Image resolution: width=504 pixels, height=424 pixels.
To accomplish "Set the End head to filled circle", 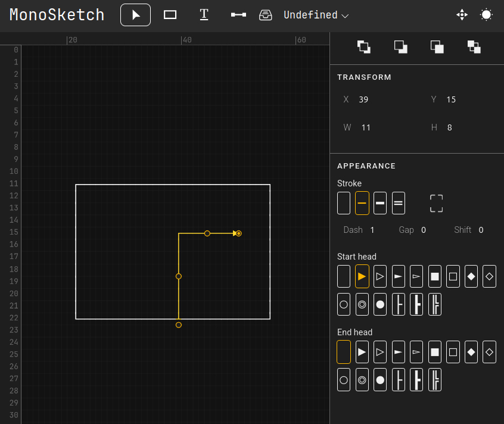I will pos(380,379).
